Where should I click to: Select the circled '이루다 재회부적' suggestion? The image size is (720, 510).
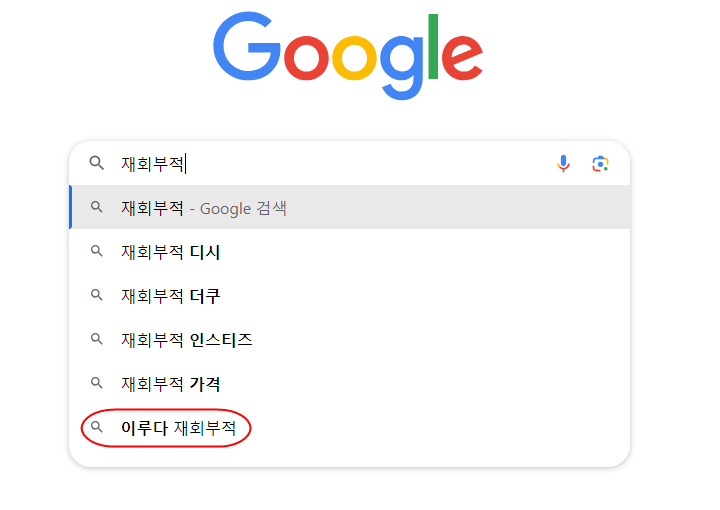(x=179, y=428)
